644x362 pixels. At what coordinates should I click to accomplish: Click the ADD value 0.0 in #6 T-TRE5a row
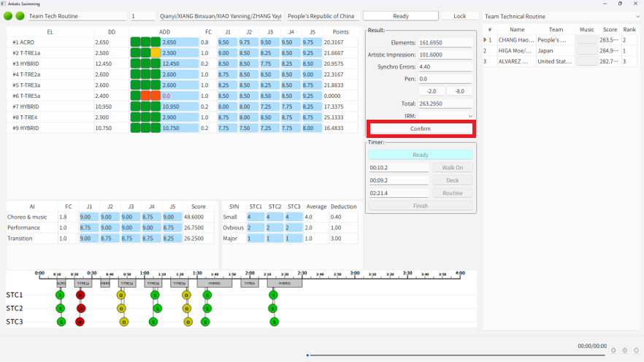(x=180, y=96)
